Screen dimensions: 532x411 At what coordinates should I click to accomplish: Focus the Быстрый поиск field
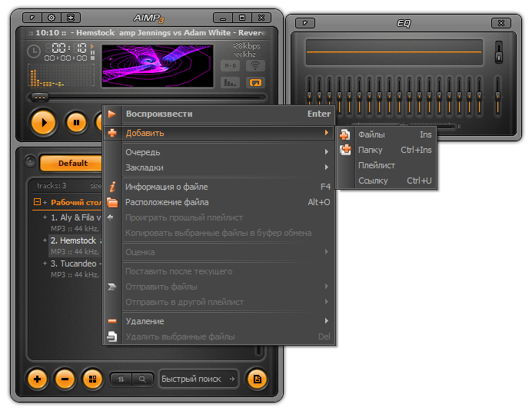tap(198, 379)
